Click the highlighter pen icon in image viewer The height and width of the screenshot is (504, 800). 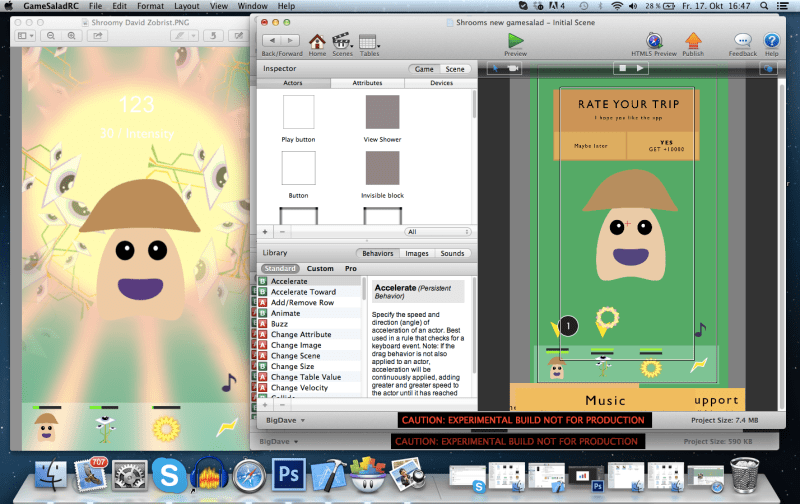click(x=179, y=36)
